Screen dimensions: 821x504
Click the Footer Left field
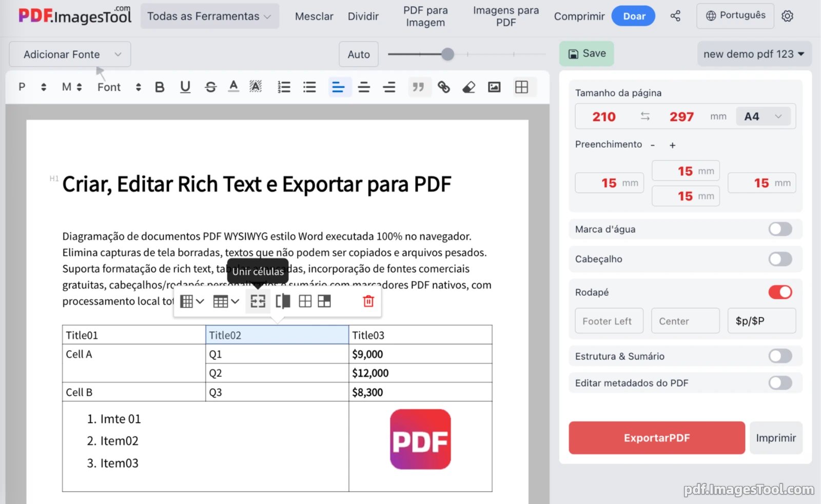tap(609, 321)
